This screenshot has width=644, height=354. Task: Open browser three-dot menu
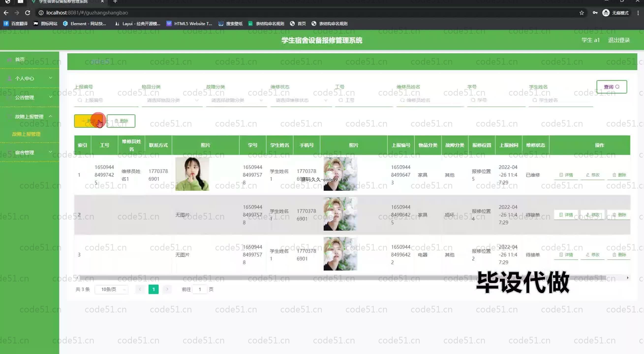[x=638, y=13]
